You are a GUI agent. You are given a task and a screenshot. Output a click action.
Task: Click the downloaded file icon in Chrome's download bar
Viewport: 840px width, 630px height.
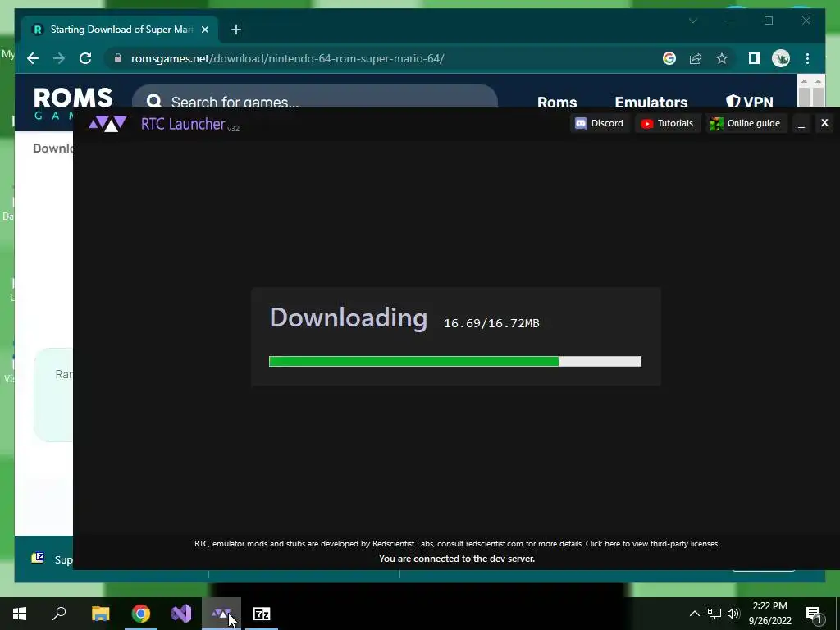(38, 558)
